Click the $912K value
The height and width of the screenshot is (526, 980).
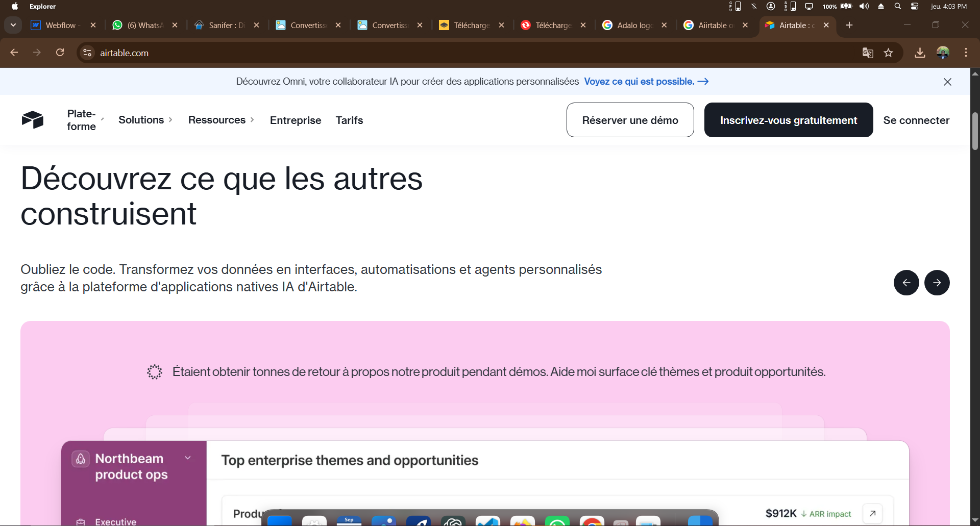[x=781, y=513]
